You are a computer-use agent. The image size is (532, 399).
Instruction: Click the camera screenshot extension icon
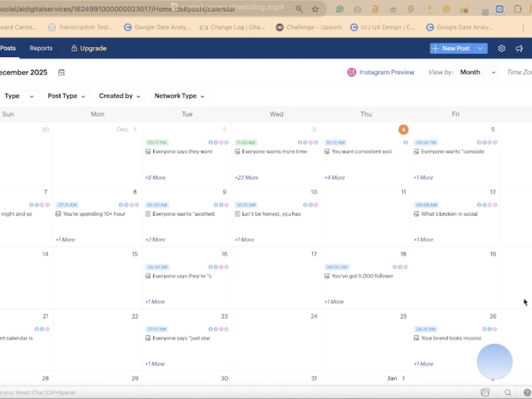point(358,10)
